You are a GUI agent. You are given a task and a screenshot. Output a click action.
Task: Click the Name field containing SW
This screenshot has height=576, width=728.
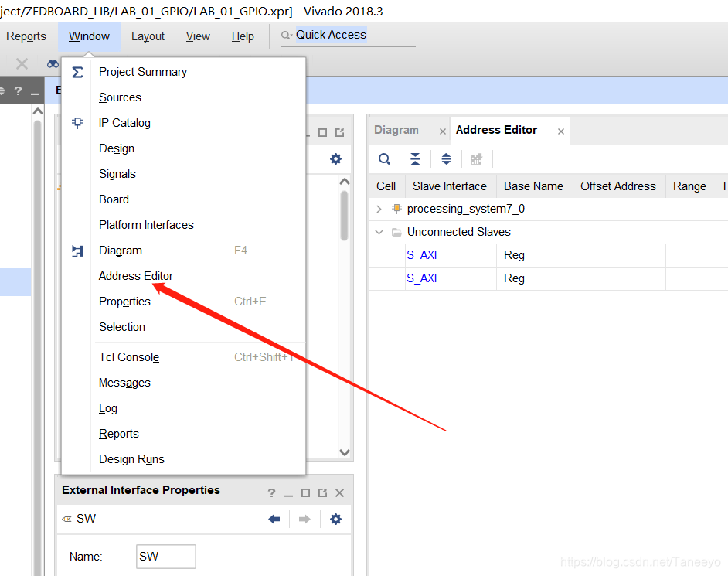[166, 557]
